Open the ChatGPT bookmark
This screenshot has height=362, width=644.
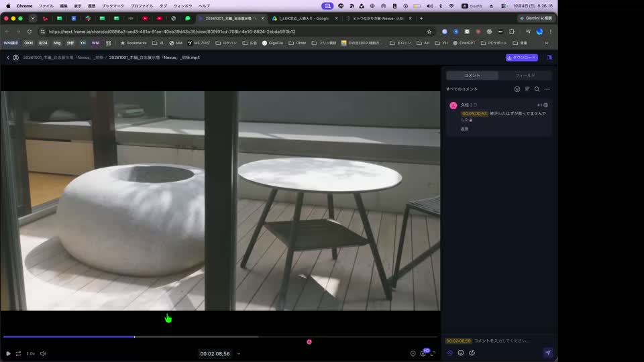tap(464, 43)
